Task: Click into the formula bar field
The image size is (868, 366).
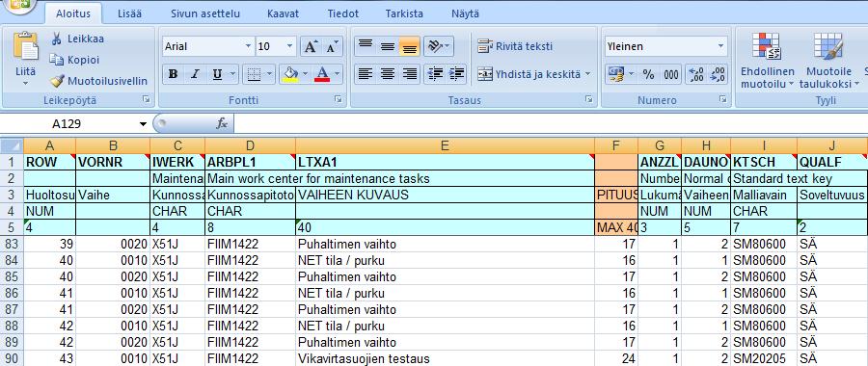Action: pos(551,124)
